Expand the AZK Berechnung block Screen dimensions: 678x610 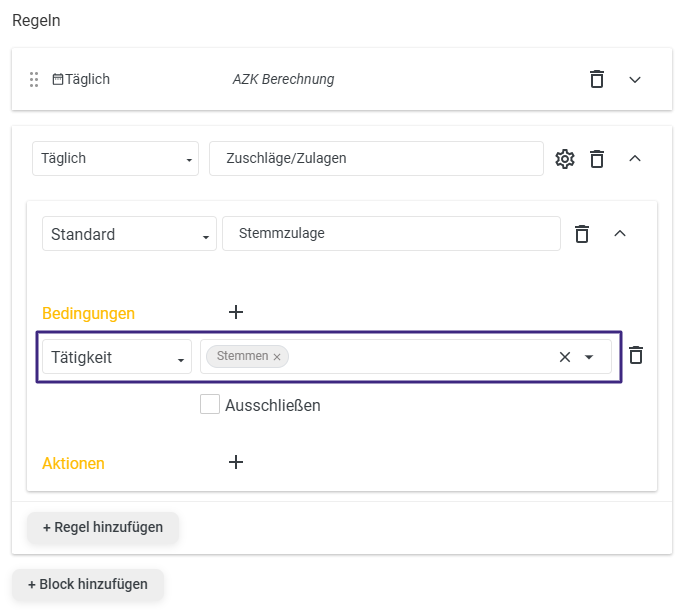click(635, 80)
